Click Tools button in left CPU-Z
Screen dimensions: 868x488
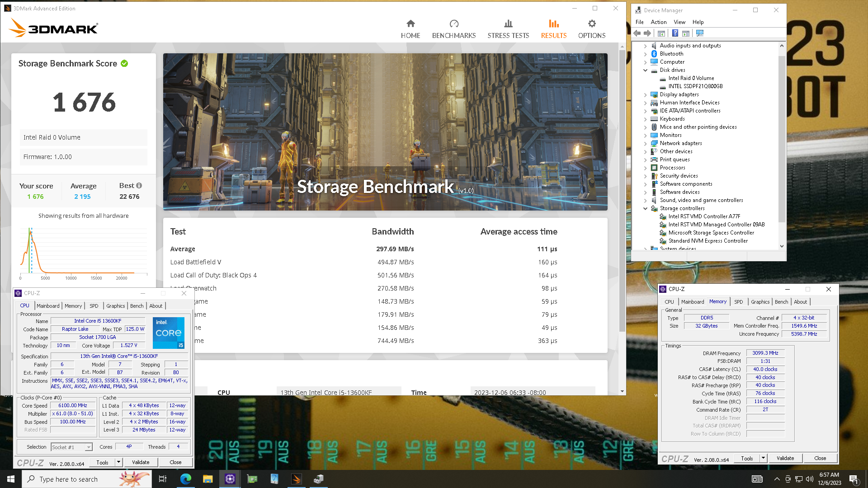pos(102,462)
